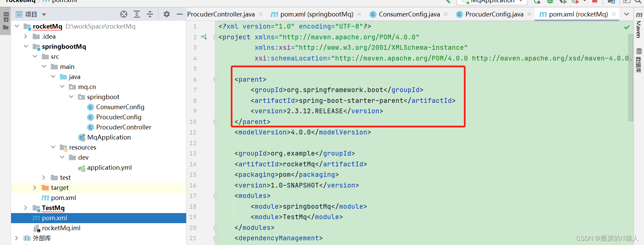Viewport: 644px width, 245px height.
Task: Show hidden editor tabs dropdown arrow
Action: pyautogui.click(x=627, y=14)
